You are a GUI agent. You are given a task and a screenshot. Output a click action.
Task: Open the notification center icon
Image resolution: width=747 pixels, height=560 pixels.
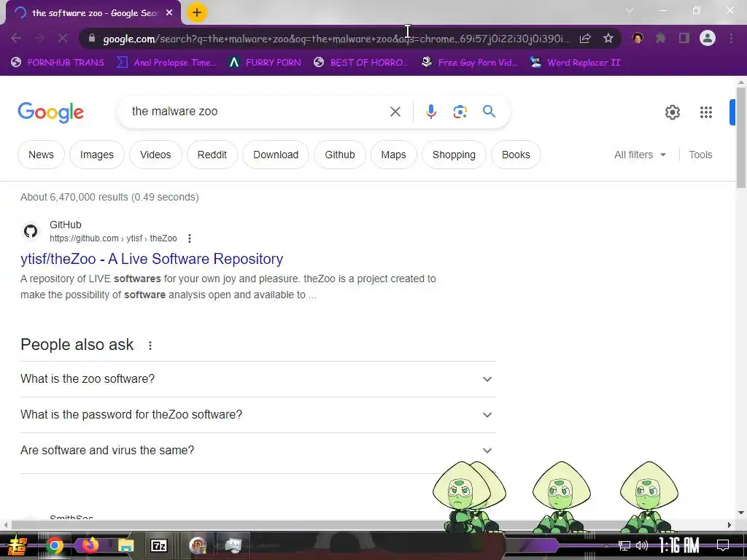point(723,545)
